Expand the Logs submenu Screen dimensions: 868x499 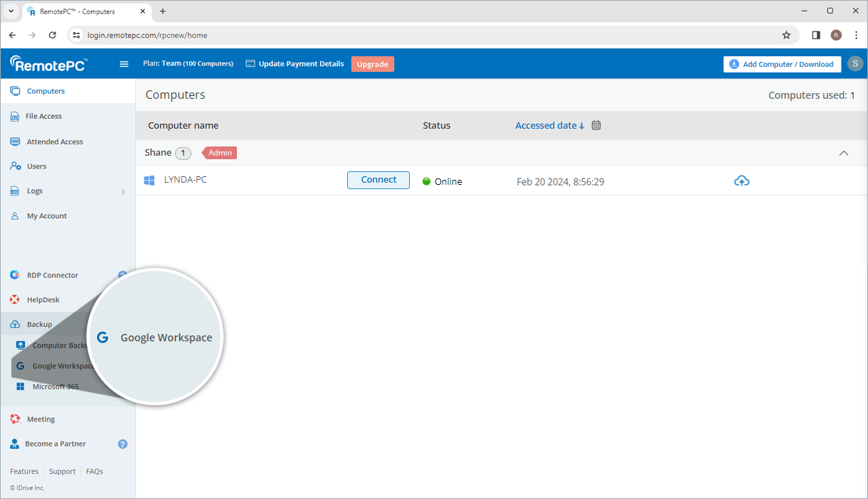pyautogui.click(x=123, y=191)
